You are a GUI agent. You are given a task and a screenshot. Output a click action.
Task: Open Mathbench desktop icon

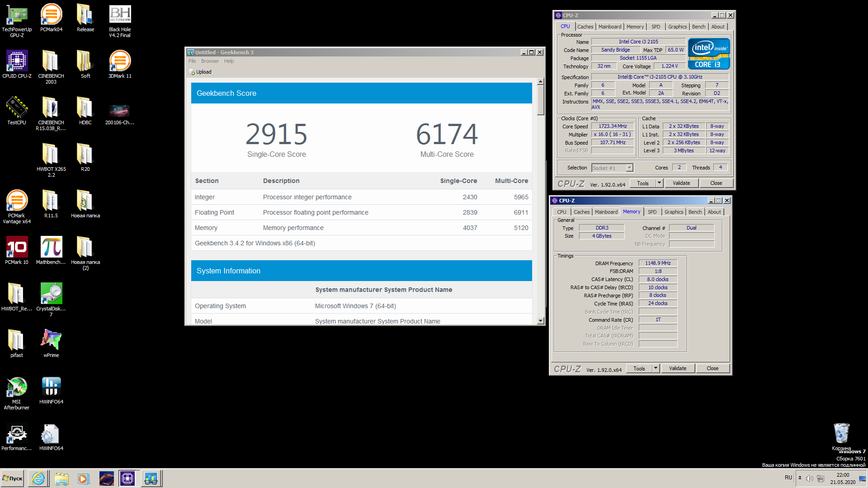51,250
